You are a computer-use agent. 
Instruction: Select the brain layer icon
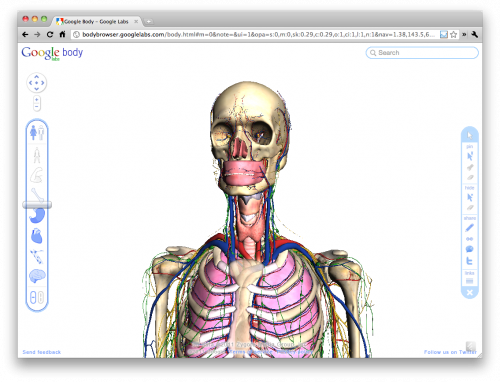coord(37,276)
